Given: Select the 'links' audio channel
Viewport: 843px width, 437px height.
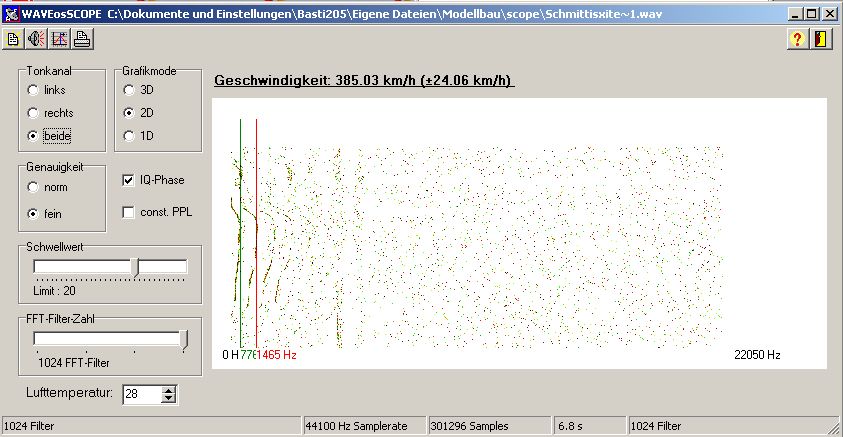Looking at the screenshot, I should 33,90.
